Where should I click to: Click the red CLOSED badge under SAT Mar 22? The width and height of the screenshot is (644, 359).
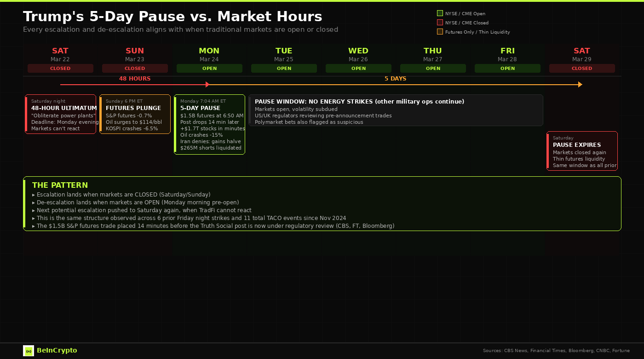[60, 68]
